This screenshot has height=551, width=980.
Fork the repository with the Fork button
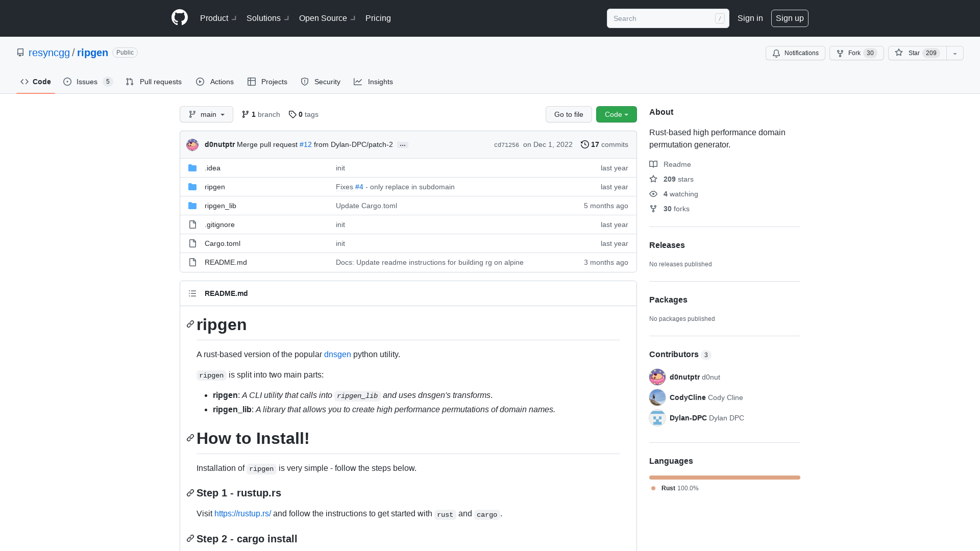point(856,53)
